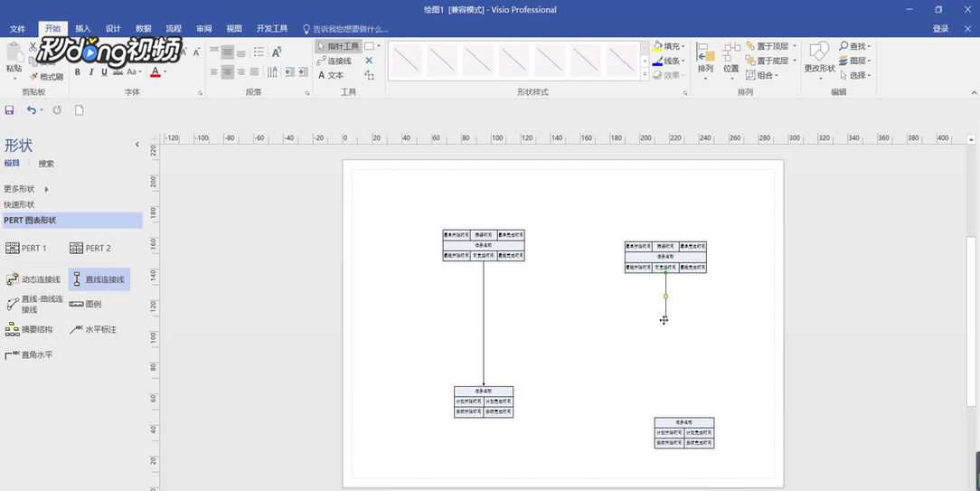This screenshot has height=491, width=980.
Task: Switch to the View (视图) tab
Action: click(x=234, y=29)
